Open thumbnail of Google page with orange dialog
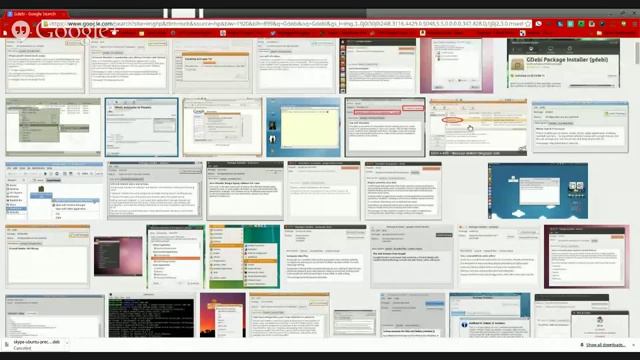 coord(222,127)
